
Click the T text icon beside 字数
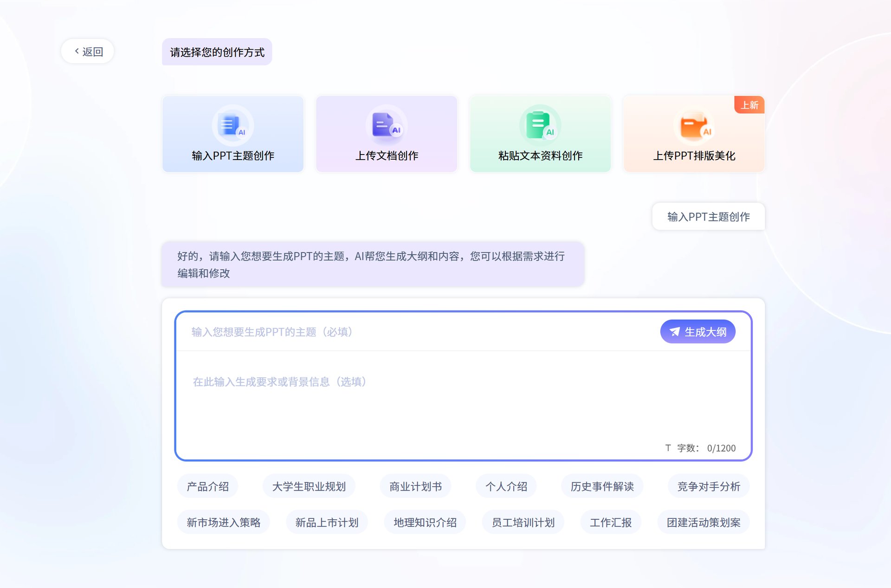coord(668,448)
